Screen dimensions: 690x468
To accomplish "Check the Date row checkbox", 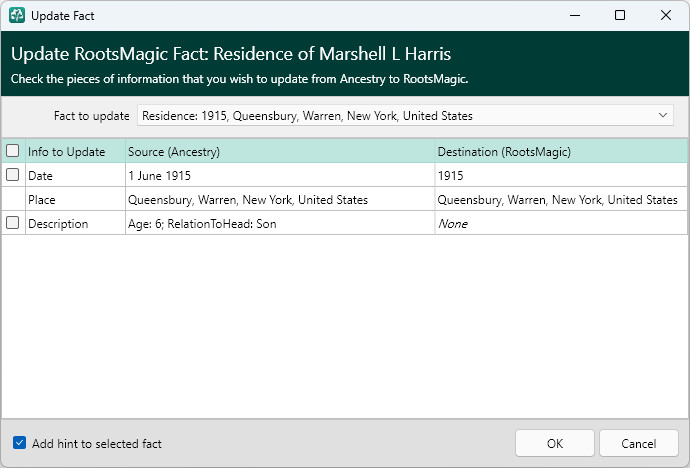I will coord(13,175).
